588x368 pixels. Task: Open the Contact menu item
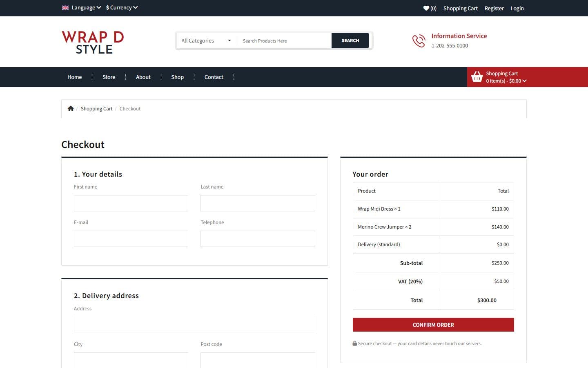point(214,77)
